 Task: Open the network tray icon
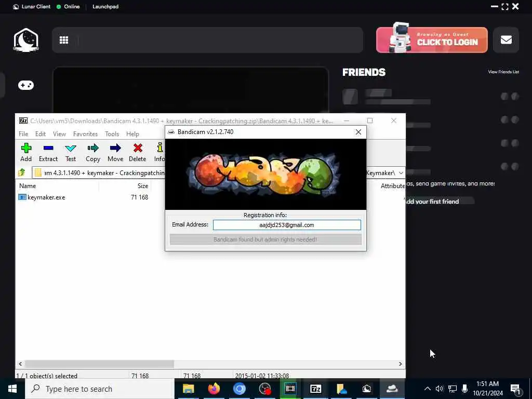[x=453, y=389]
